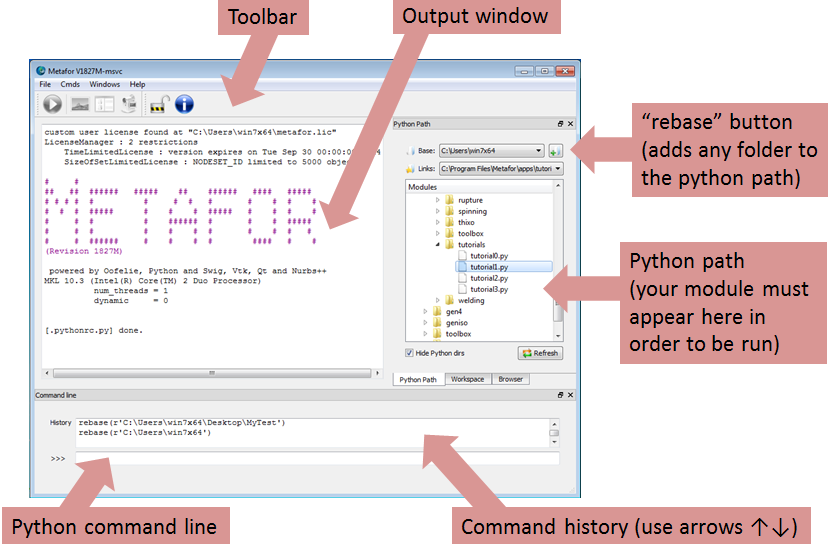Click the icon left of the Base label
The height and width of the screenshot is (544, 828).
(410, 151)
